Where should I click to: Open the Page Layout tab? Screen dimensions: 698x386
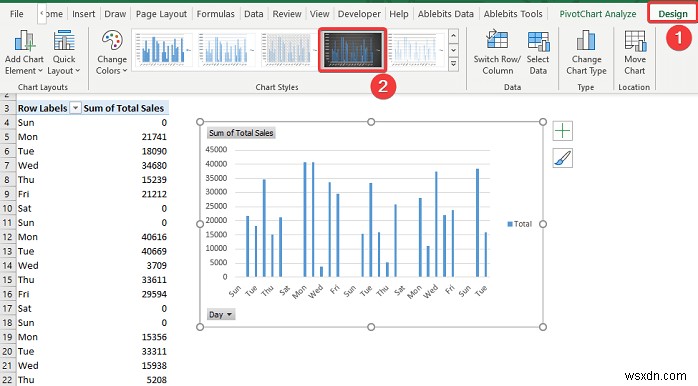[161, 14]
